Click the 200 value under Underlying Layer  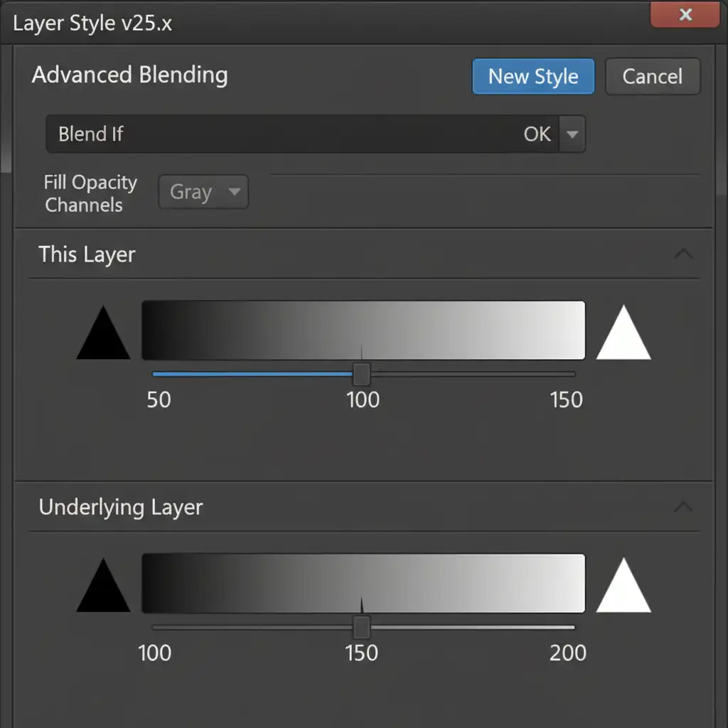coord(568,653)
